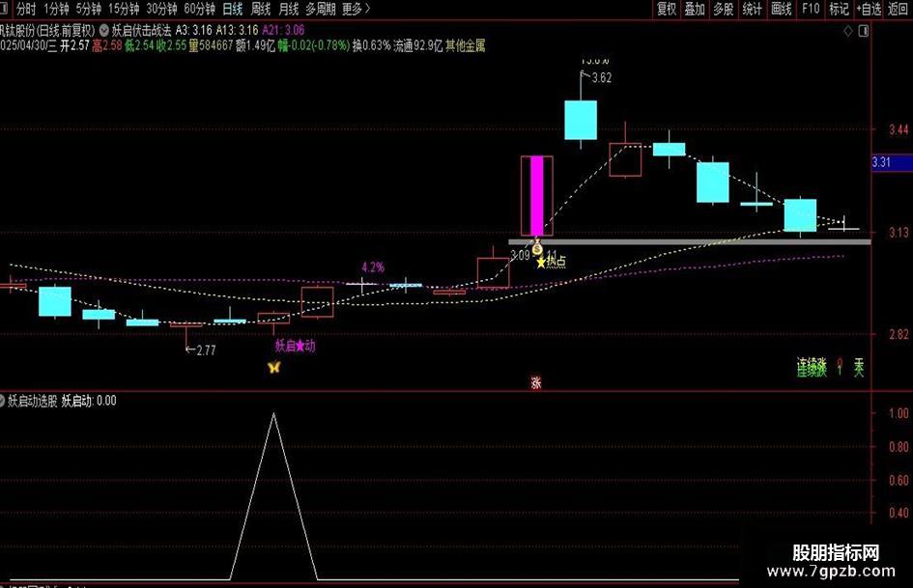
Task: Activate the 画线 drawing tool
Action: click(x=781, y=9)
